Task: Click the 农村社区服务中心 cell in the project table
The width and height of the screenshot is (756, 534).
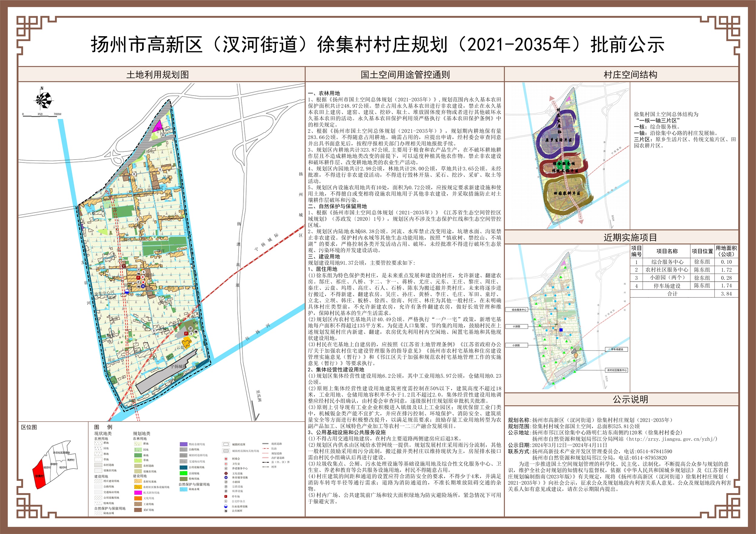Action: pyautogui.click(x=667, y=270)
